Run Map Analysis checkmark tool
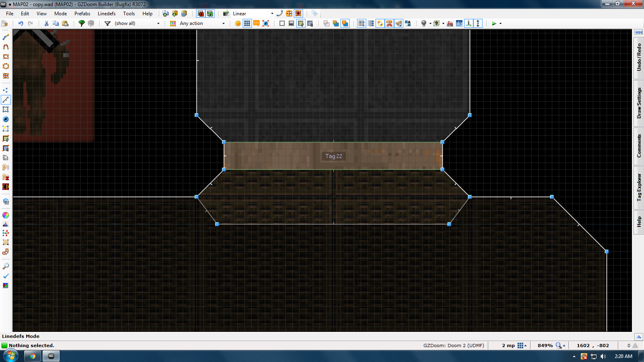The height and width of the screenshot is (362, 644). (x=6, y=276)
